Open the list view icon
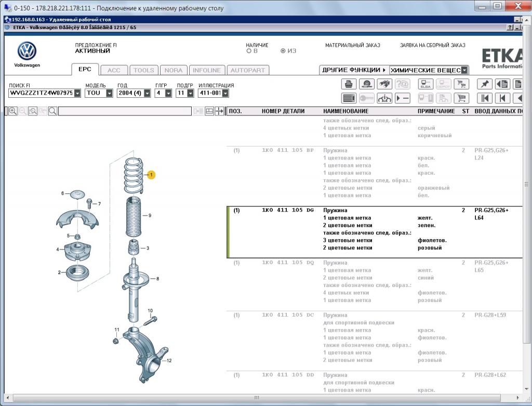Viewport: 532px width, 406px height. [349, 98]
